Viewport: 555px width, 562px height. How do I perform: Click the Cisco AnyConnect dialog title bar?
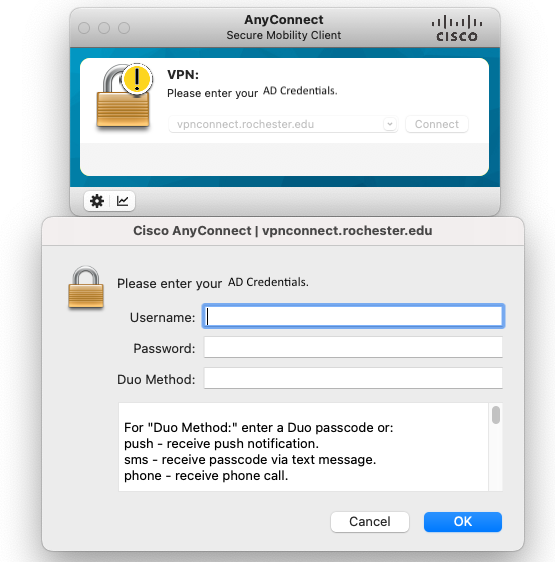[x=283, y=231]
